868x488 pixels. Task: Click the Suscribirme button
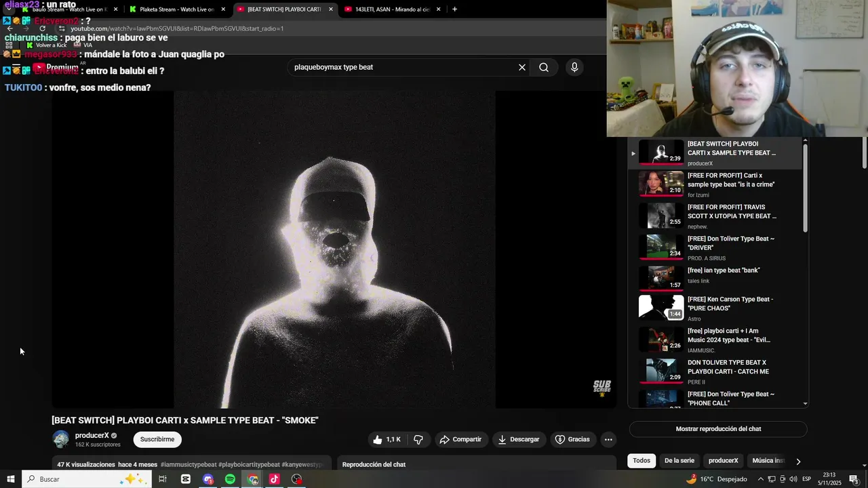[x=157, y=439]
